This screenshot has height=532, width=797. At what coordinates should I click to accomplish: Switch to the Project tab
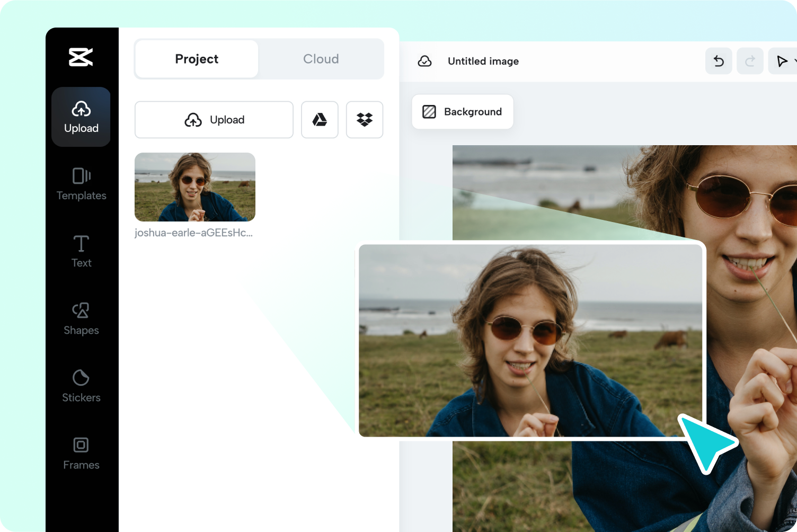click(196, 59)
